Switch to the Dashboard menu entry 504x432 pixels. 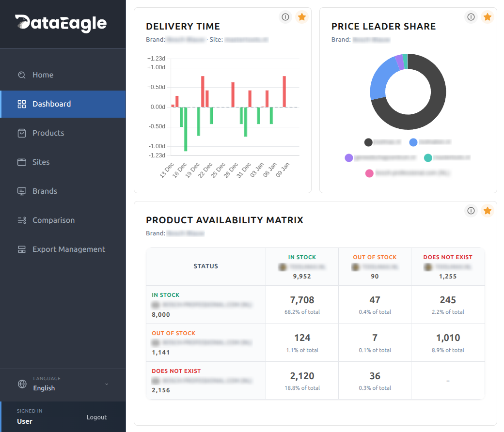tap(52, 104)
